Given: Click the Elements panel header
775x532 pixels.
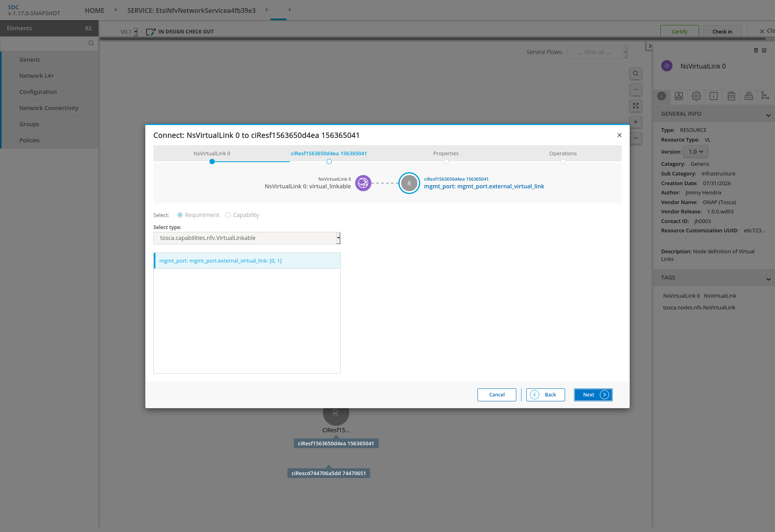Looking at the screenshot, I should click(49, 28).
